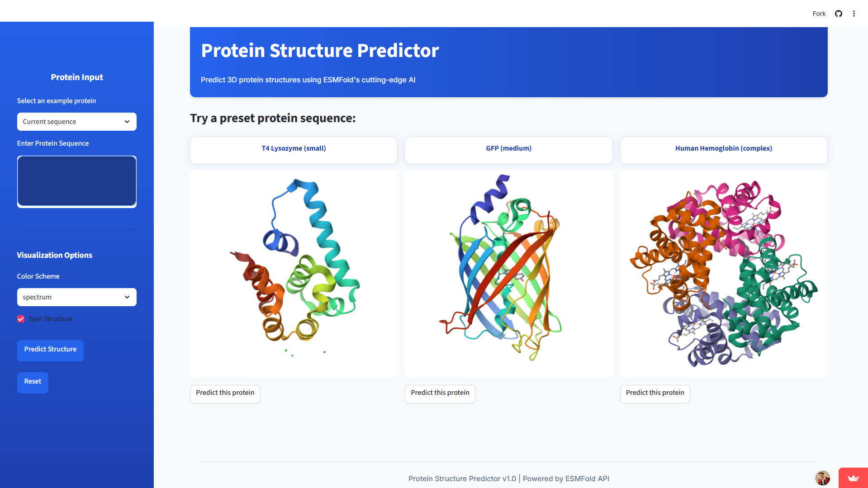Click the red crown badge icon

(x=853, y=478)
